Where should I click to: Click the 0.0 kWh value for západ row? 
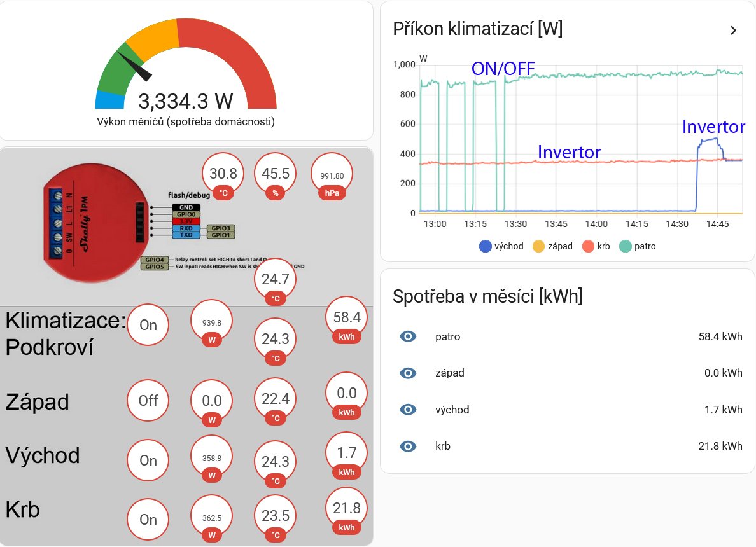pyautogui.click(x=723, y=373)
